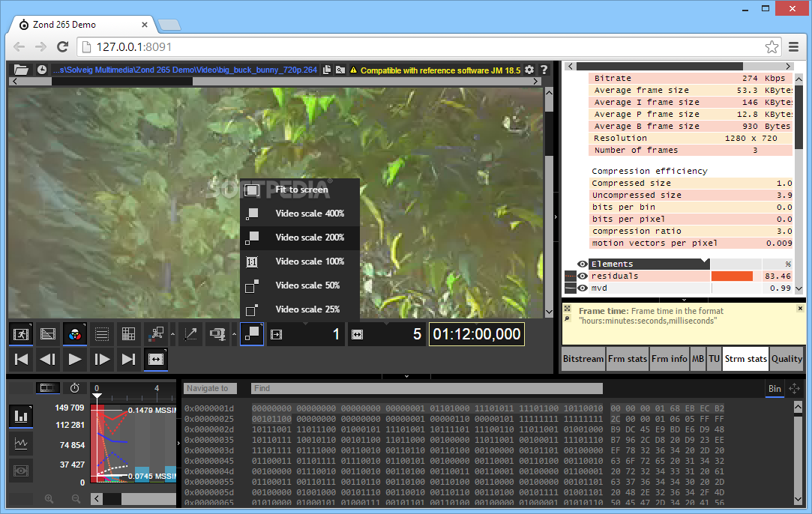Open the settings gear in stream header
Image resolution: width=812 pixels, height=514 pixels.
pyautogui.click(x=529, y=70)
